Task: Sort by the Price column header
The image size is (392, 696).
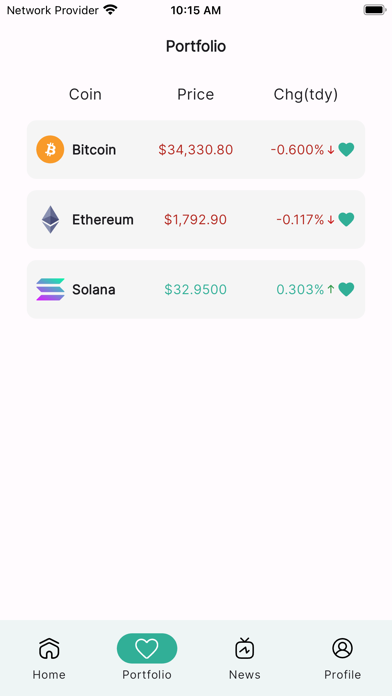Action: pos(195,94)
